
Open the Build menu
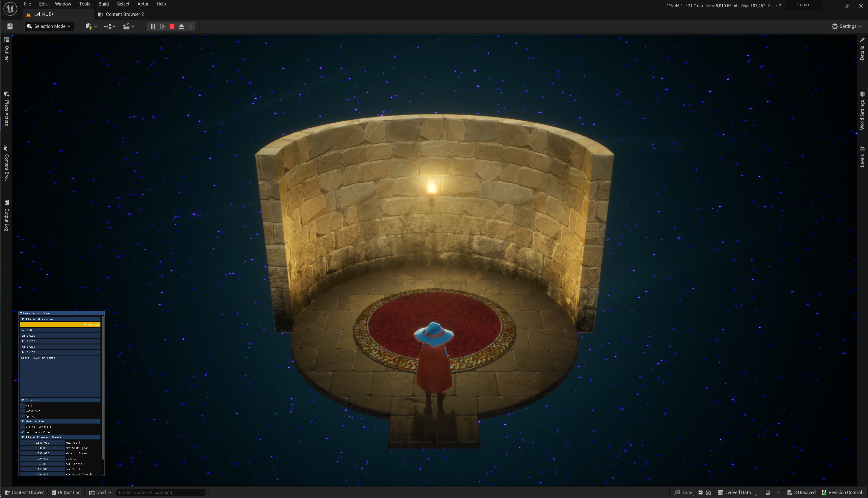pos(103,4)
